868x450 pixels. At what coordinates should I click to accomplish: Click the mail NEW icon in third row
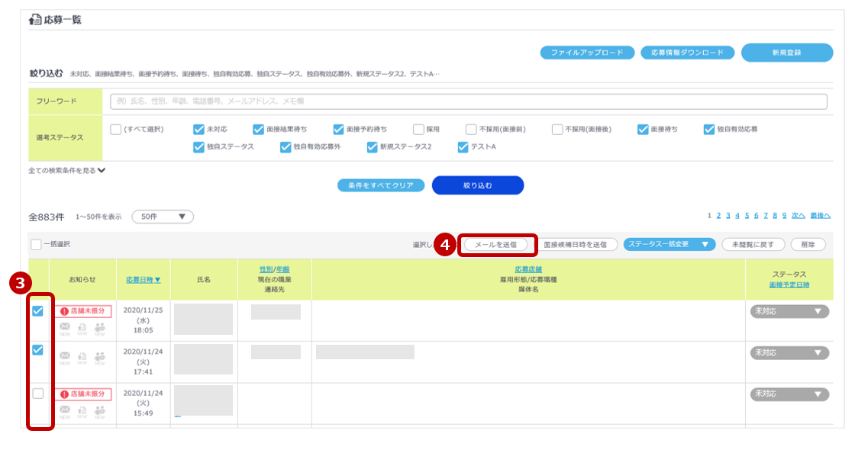point(65,411)
